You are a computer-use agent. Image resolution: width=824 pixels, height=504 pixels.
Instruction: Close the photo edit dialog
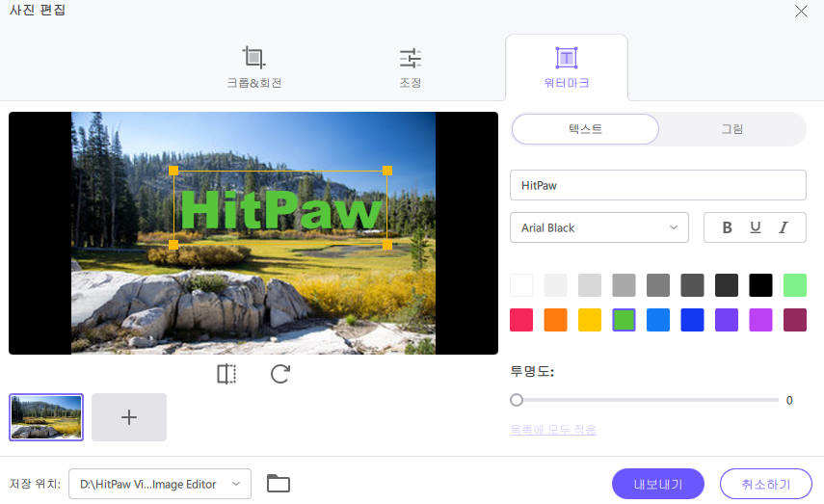click(x=801, y=12)
